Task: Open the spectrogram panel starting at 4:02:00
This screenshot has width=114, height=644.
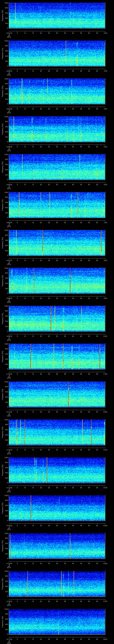Action: (x=57, y=53)
